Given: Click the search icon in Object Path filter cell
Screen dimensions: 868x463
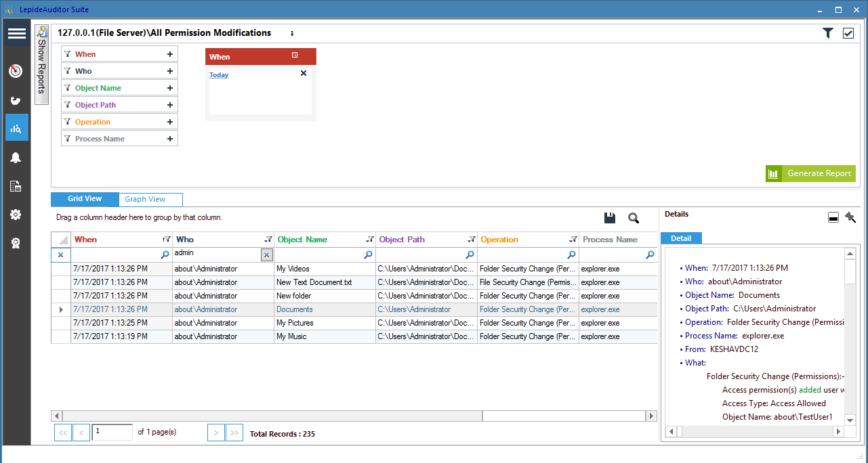Looking at the screenshot, I should 470,255.
